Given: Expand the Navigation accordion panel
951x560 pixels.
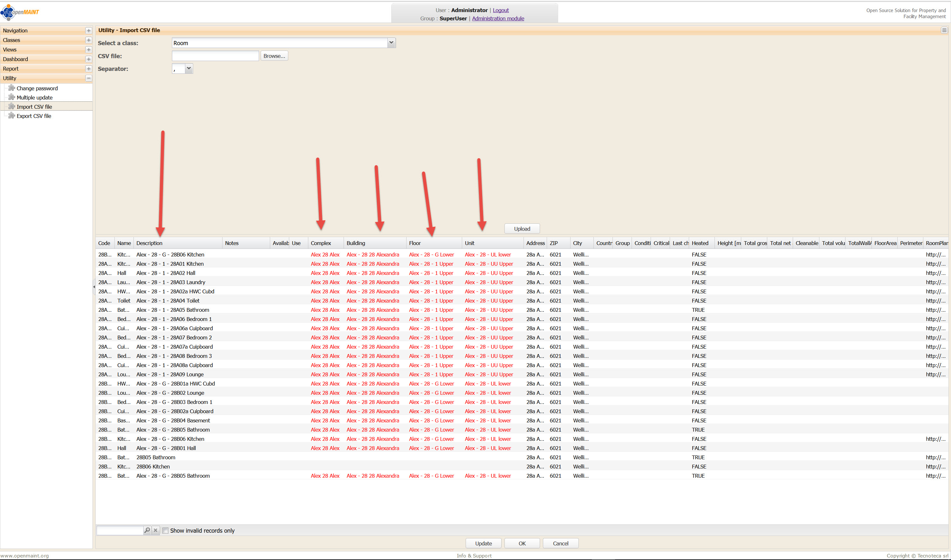Looking at the screenshot, I should coord(88,31).
